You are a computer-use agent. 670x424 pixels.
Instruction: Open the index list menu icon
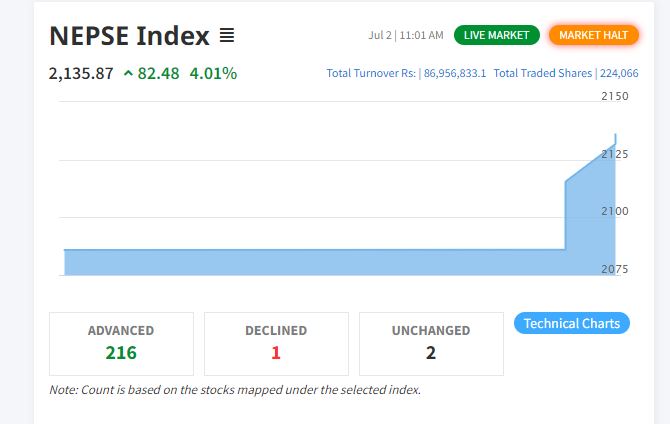(227, 35)
